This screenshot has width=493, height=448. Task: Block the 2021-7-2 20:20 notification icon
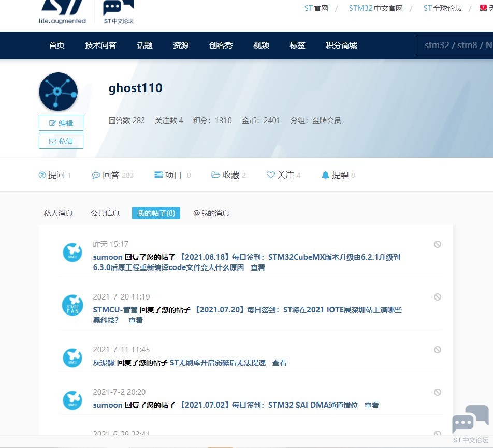pos(438,392)
